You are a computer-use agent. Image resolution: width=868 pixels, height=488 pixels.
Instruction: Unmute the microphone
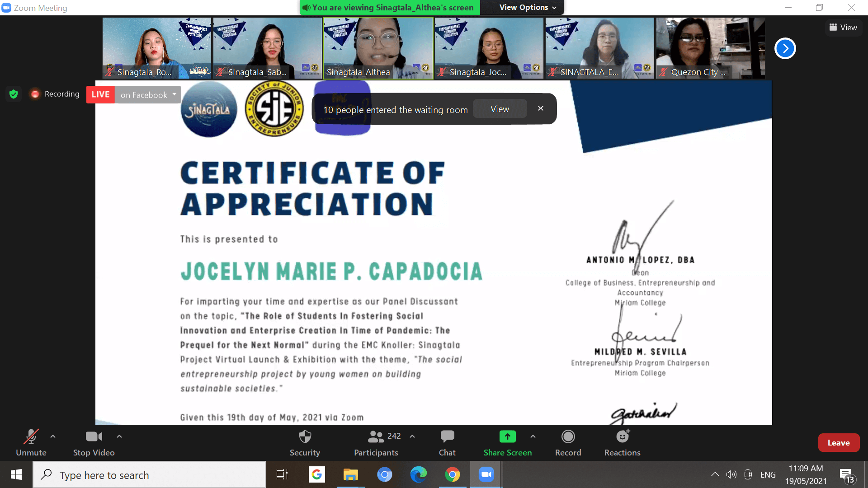31,443
